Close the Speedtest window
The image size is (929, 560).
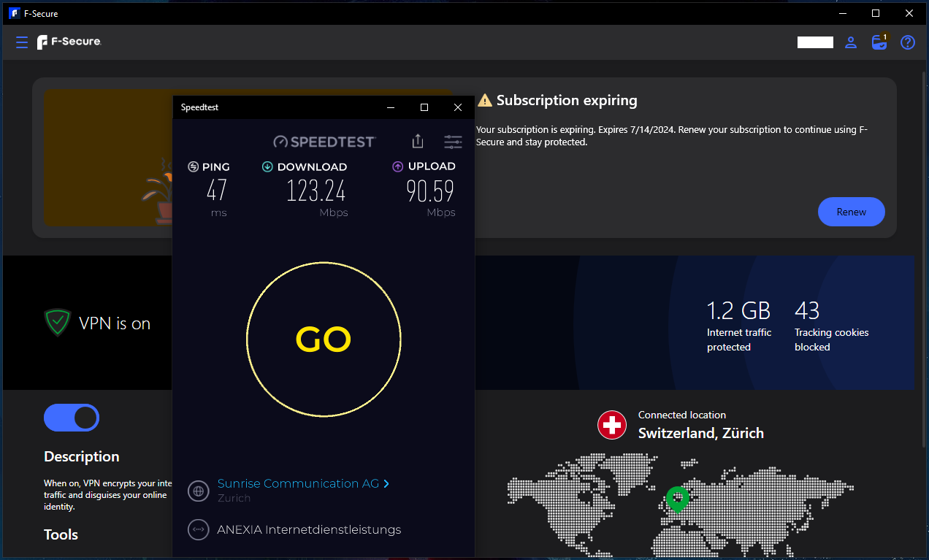(458, 107)
